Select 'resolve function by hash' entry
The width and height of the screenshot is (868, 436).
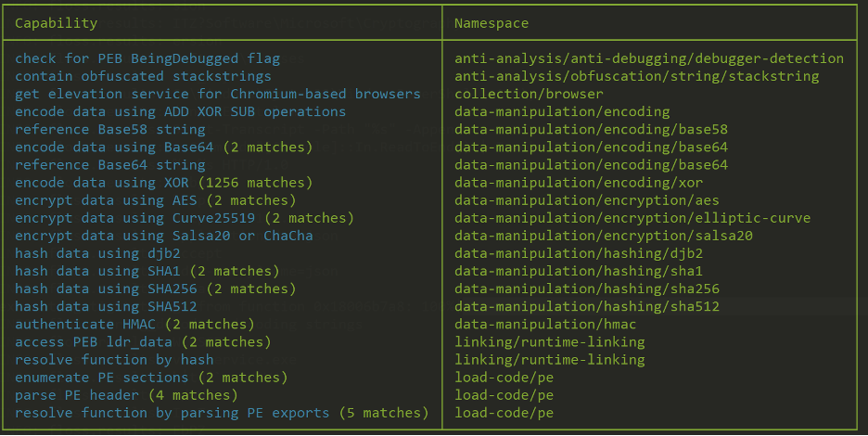(x=114, y=360)
